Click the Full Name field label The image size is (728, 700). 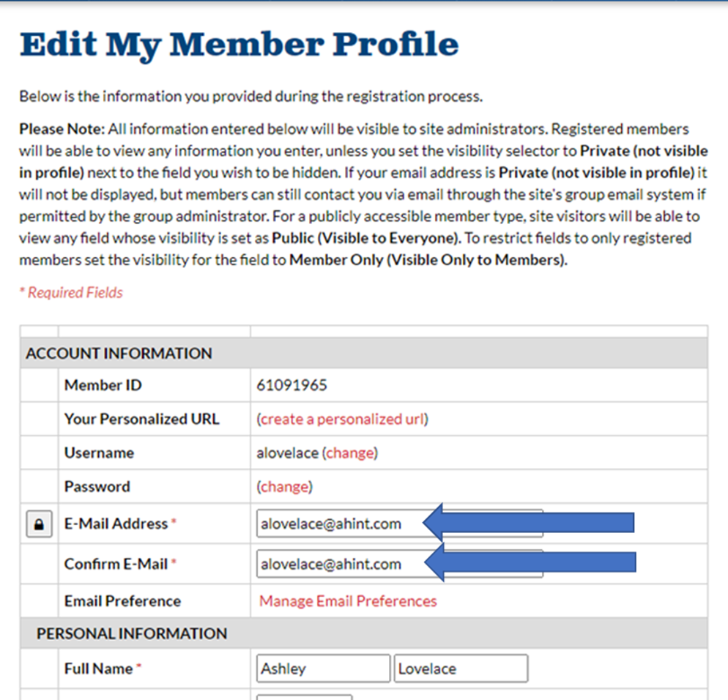[x=98, y=669]
